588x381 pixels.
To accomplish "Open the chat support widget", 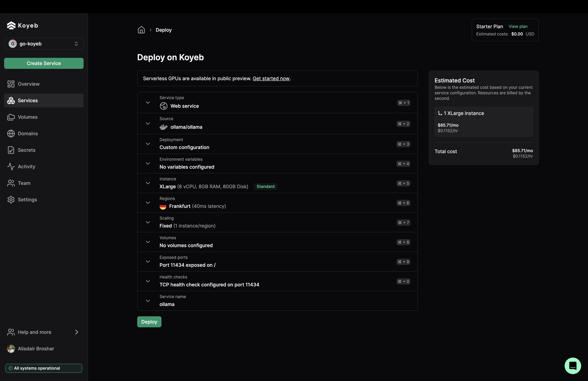I will (573, 366).
